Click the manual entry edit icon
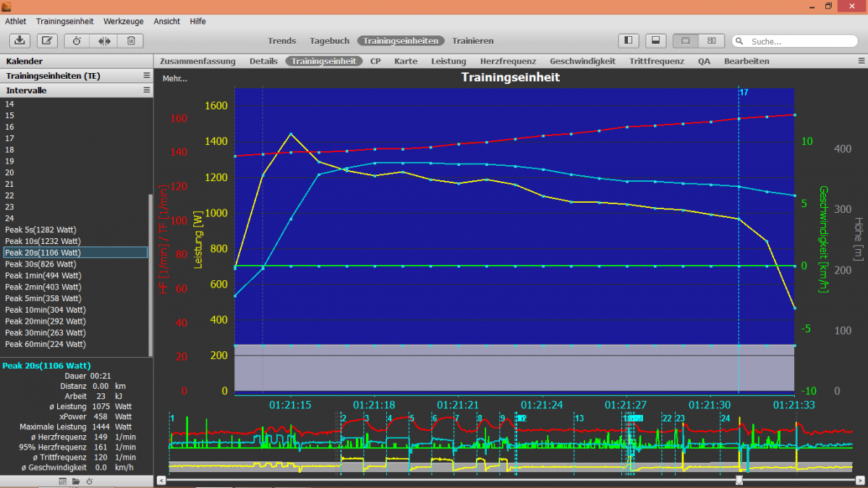This screenshot has width=868, height=488. pos(47,41)
